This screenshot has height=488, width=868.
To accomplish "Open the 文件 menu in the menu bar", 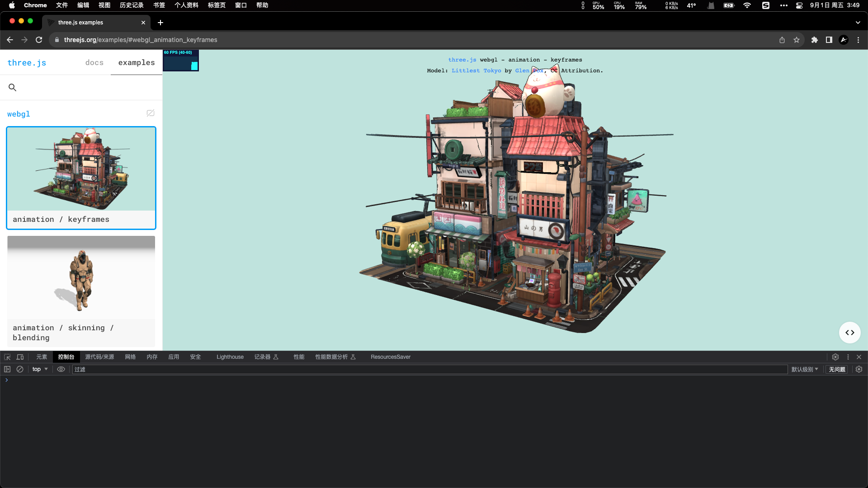I will [62, 5].
